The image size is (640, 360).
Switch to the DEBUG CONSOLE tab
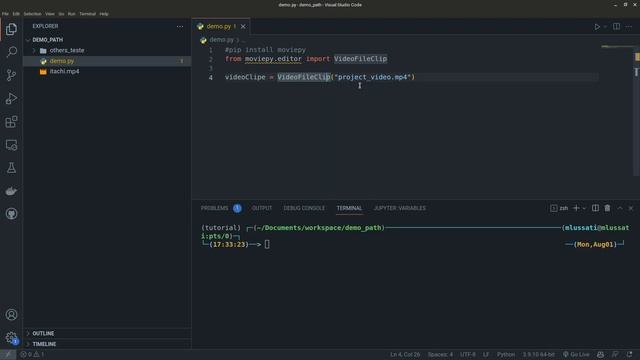tap(304, 208)
